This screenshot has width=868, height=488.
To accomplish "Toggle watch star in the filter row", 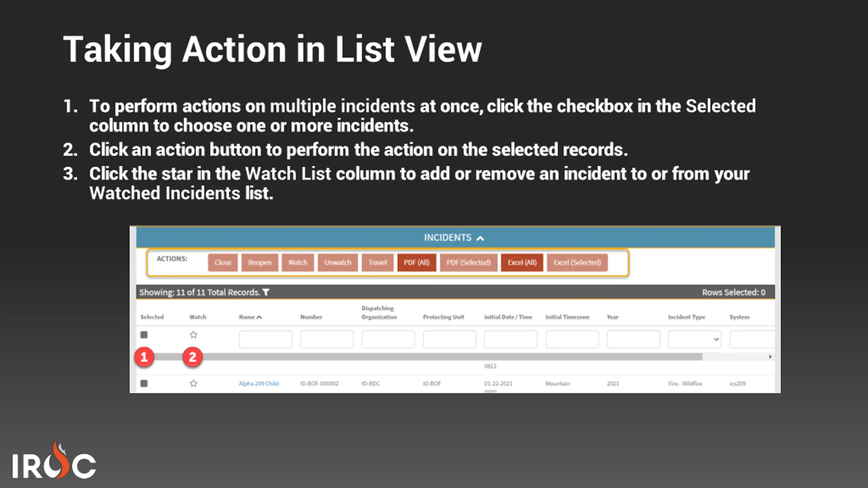I will [x=193, y=335].
